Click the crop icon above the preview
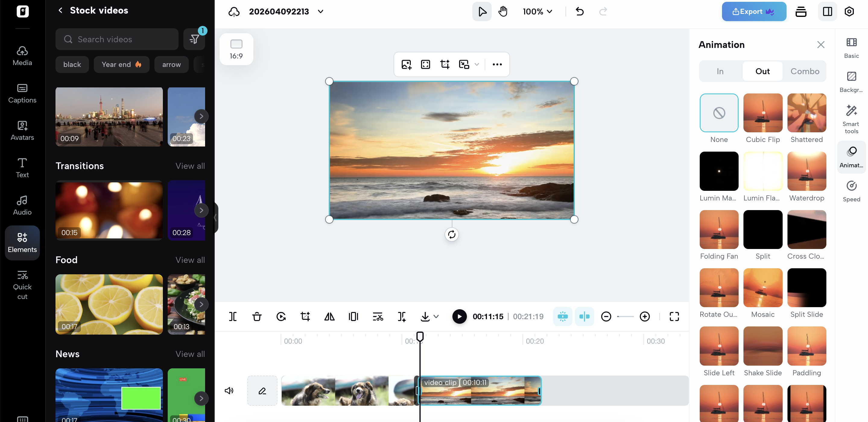Screen dimensions: 868x422 point(445,64)
